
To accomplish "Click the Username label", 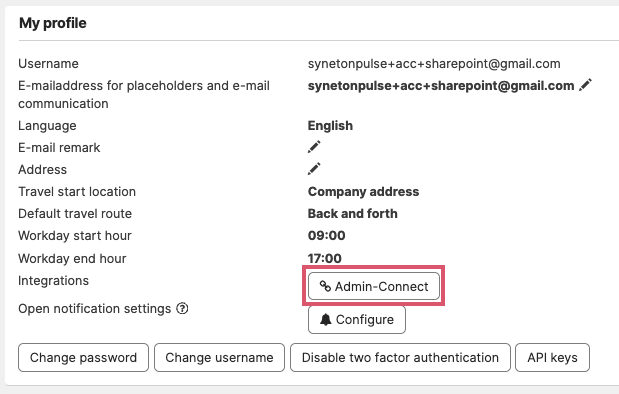I will click(48, 64).
